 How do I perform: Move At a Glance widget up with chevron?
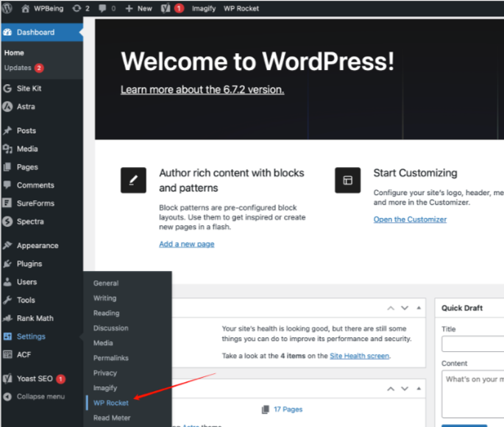pyautogui.click(x=391, y=389)
